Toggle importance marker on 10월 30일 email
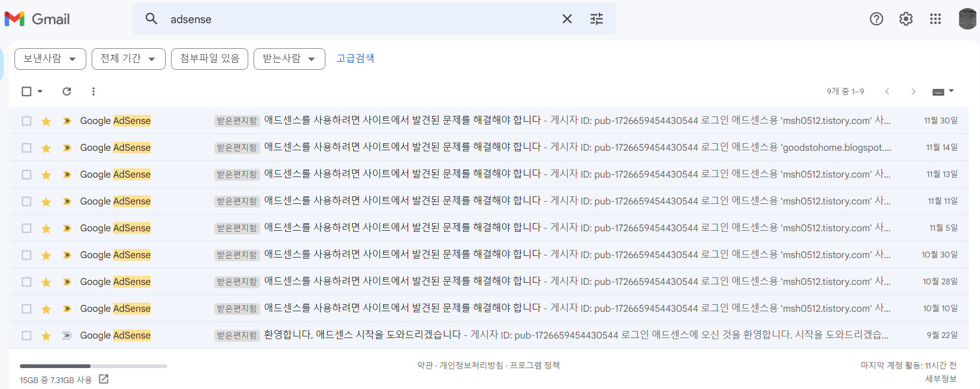 66,255
